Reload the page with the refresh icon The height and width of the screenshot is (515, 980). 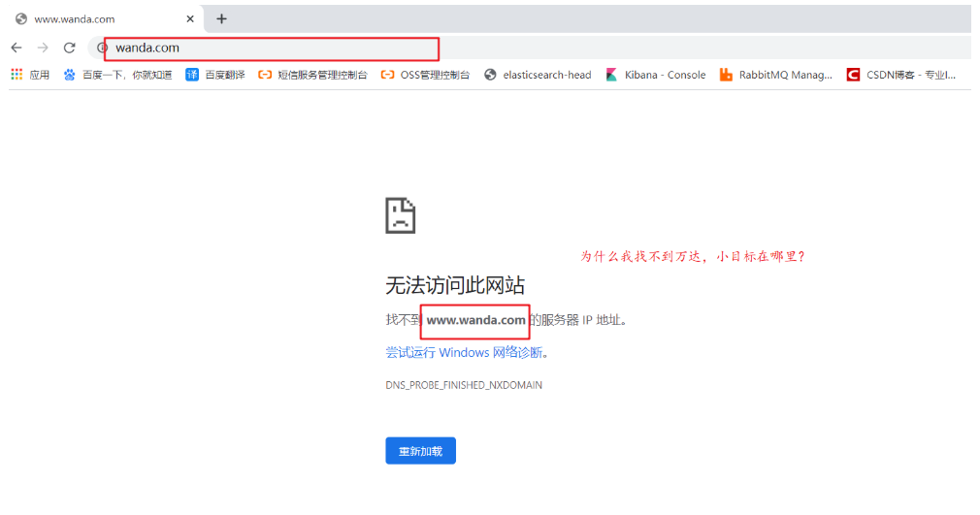coord(69,48)
